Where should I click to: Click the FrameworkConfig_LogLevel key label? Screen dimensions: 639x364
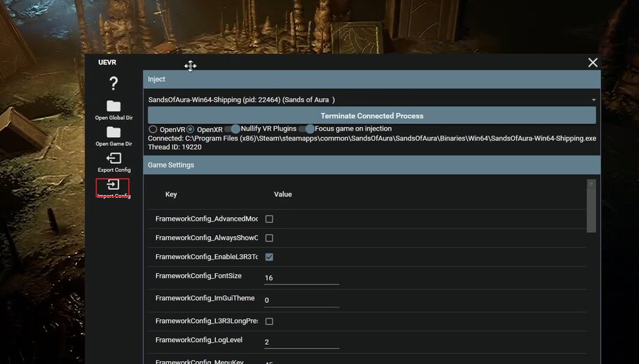pos(199,340)
